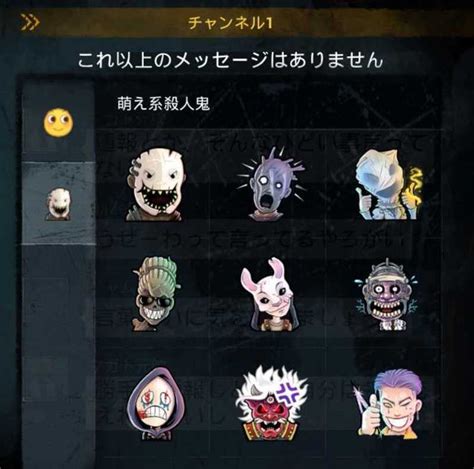
Task: Tap the rabbit ears on Huntress sticker
Action: (x=269, y=270)
